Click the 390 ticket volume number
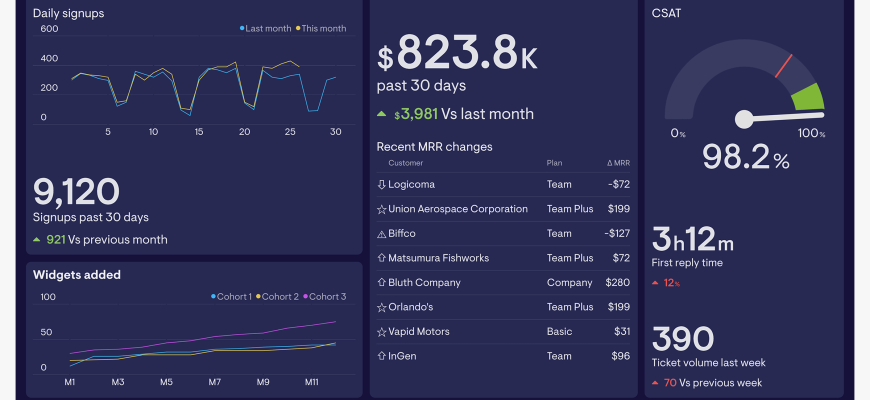Screen dimensions: 870x400 [683, 340]
